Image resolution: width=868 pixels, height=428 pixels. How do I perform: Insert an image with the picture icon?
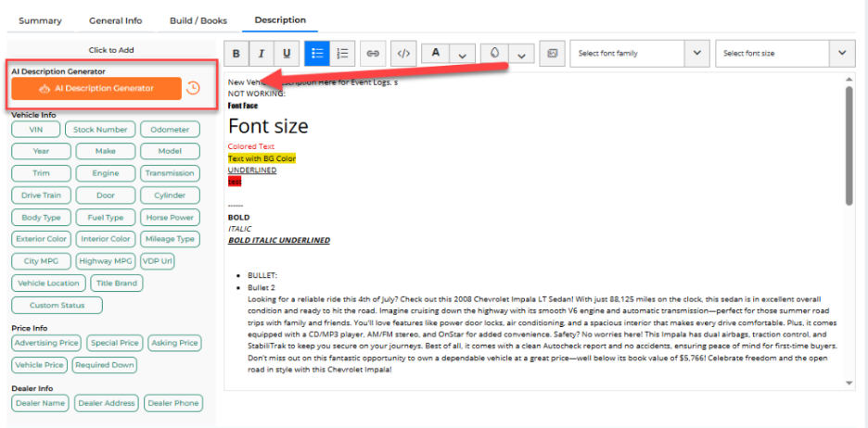tap(552, 53)
